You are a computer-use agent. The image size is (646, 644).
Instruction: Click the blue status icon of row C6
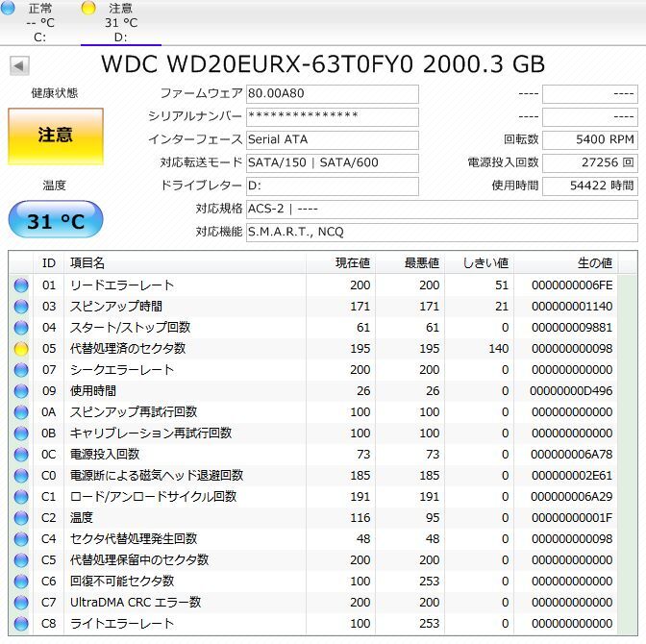coord(21,582)
